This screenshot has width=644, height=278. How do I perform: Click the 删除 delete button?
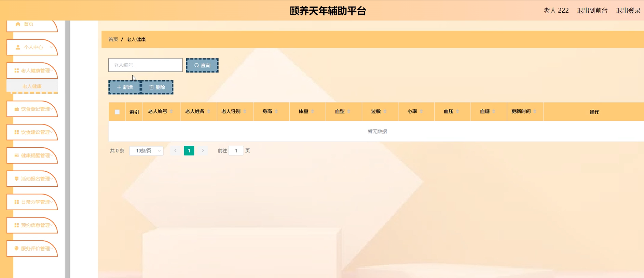pyautogui.click(x=157, y=87)
